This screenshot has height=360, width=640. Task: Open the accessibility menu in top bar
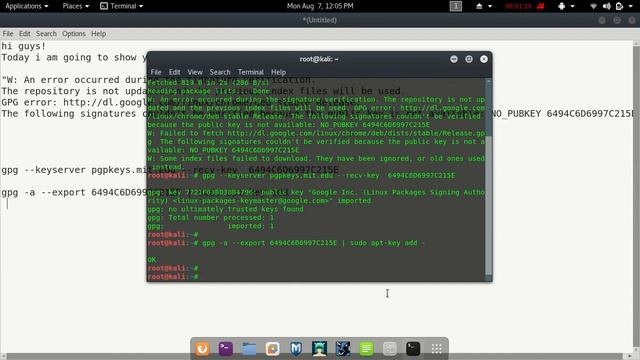(562, 6)
